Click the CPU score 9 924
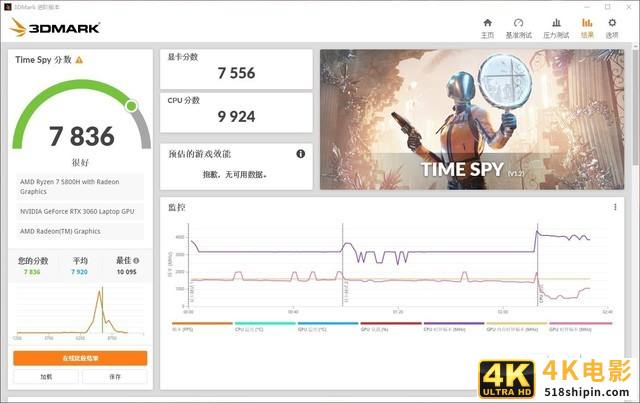The height and width of the screenshot is (403, 640). (x=236, y=117)
